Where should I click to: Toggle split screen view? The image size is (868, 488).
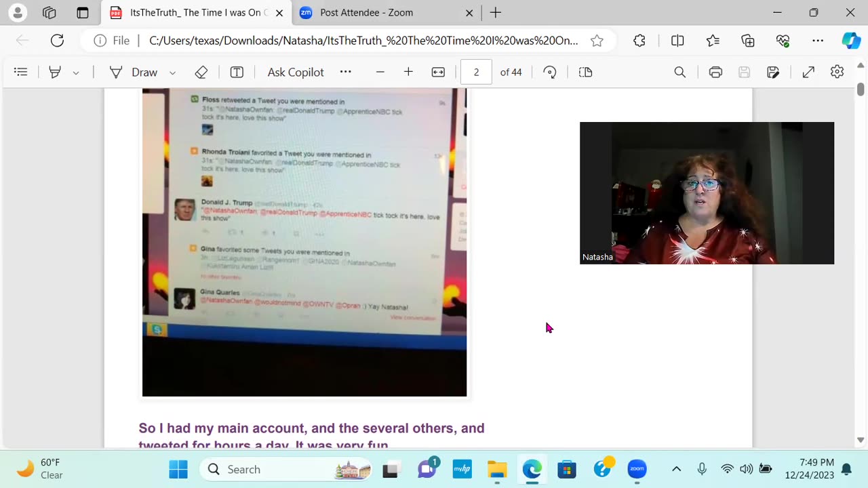click(677, 41)
